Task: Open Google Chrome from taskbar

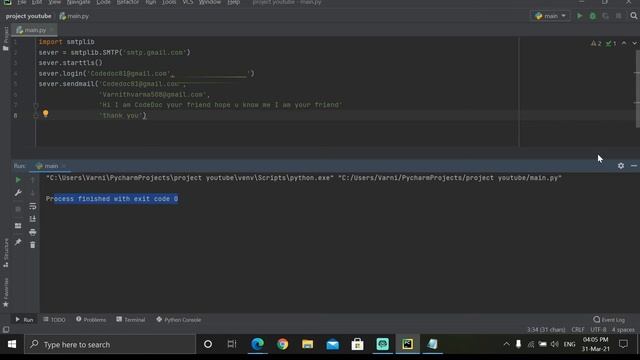Action: point(282,344)
